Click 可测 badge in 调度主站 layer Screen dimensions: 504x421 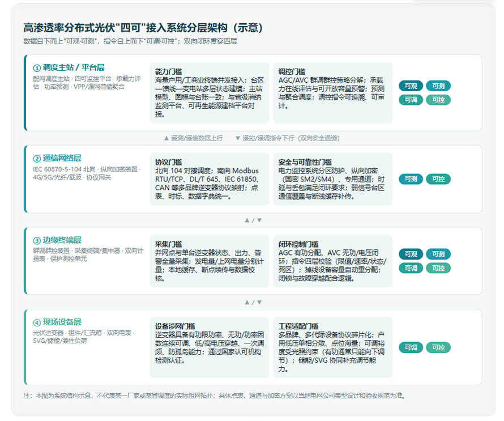point(438,86)
